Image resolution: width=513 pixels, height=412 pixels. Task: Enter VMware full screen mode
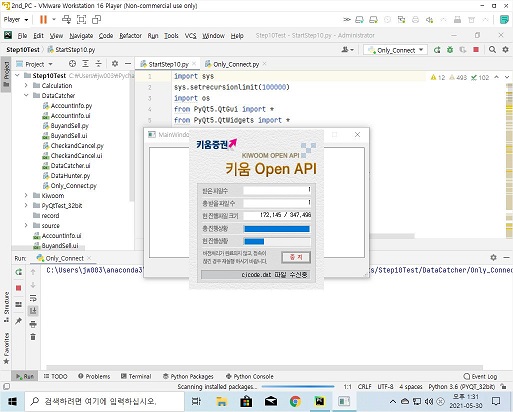pos(81,20)
